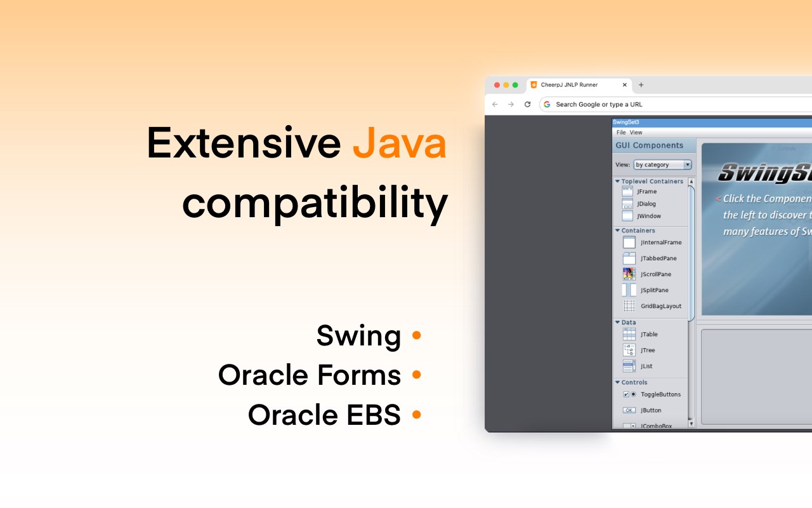Open the JScrollPane demo
812x508 pixels.
[x=648, y=274]
